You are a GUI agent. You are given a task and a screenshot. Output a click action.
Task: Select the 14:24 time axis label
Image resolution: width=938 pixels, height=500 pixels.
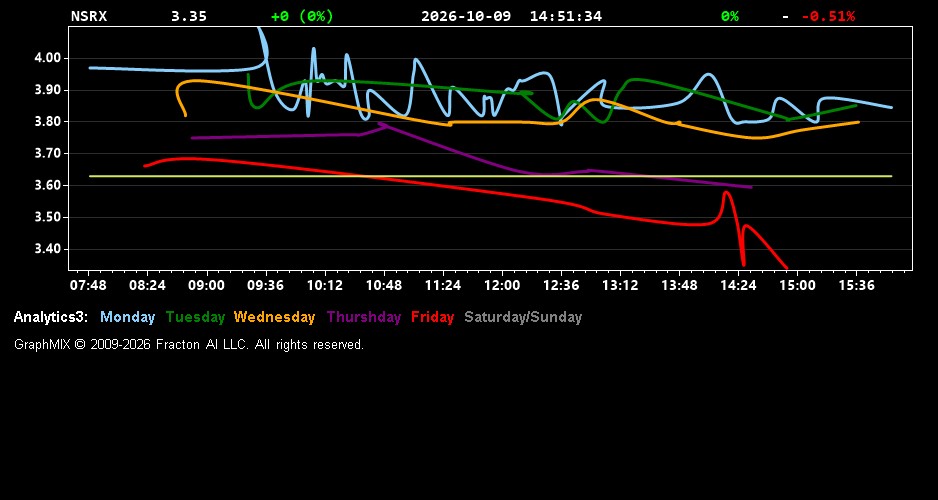pos(738,285)
